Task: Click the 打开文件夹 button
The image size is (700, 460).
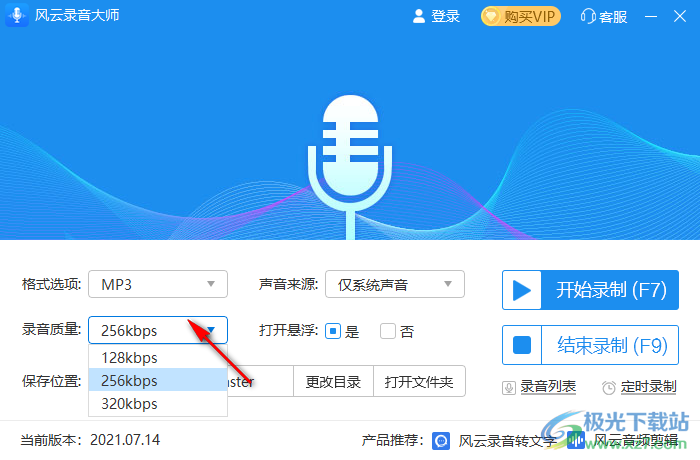Action: 419,381
